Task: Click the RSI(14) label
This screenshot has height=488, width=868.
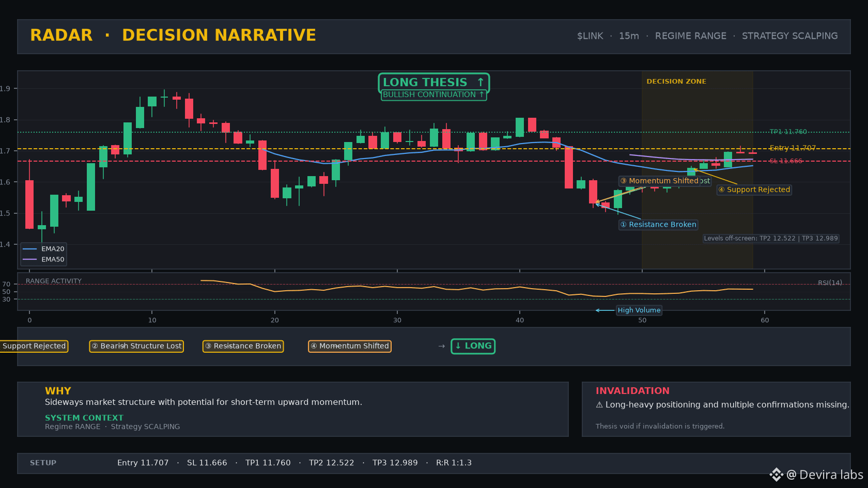Action: (830, 283)
